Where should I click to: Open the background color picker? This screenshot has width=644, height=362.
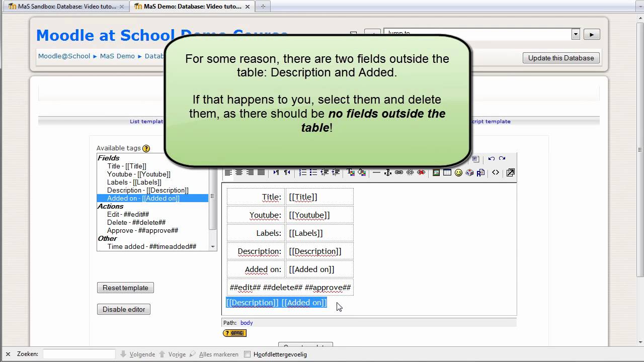362,172
